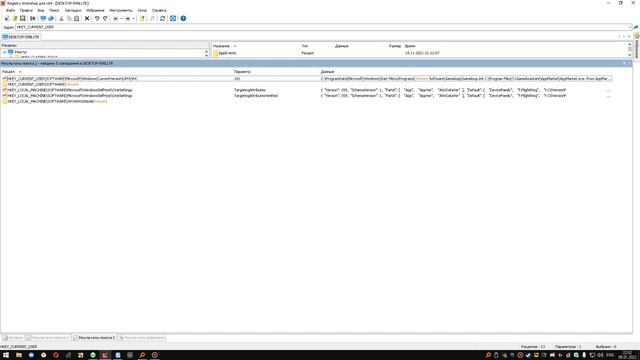Sort values pane by Время column header

point(410,46)
